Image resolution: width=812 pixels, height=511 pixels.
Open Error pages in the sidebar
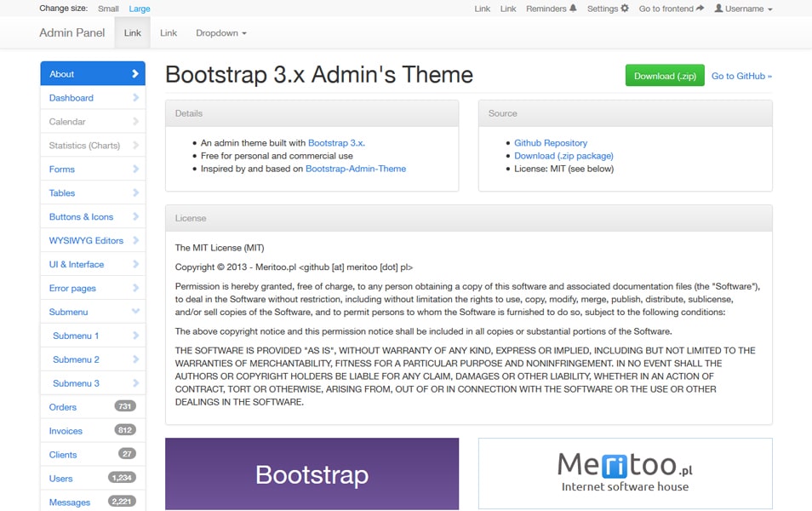tap(93, 288)
